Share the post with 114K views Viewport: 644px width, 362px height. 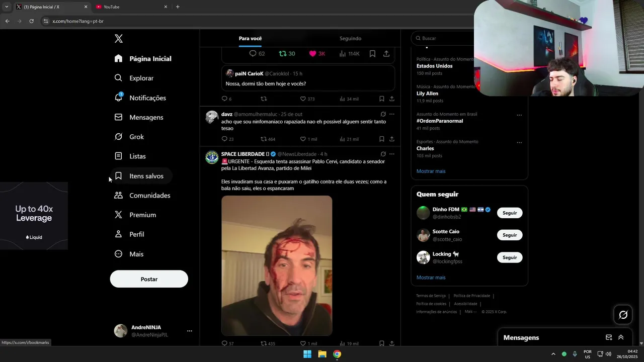386,53
